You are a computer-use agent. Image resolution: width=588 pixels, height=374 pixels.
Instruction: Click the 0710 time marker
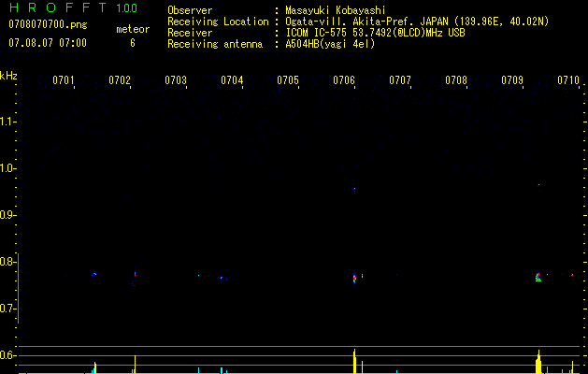(x=568, y=79)
